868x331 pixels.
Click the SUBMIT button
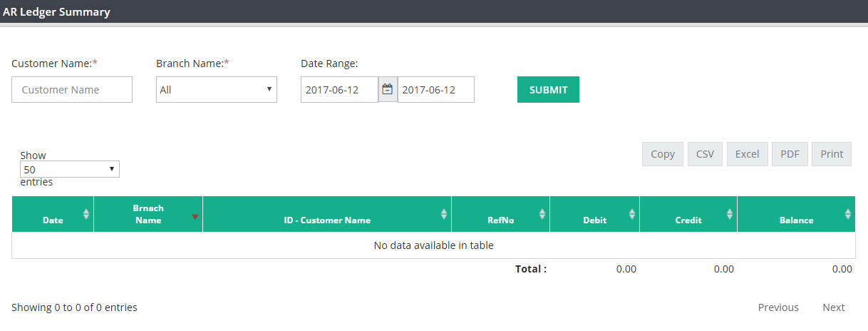pos(548,90)
